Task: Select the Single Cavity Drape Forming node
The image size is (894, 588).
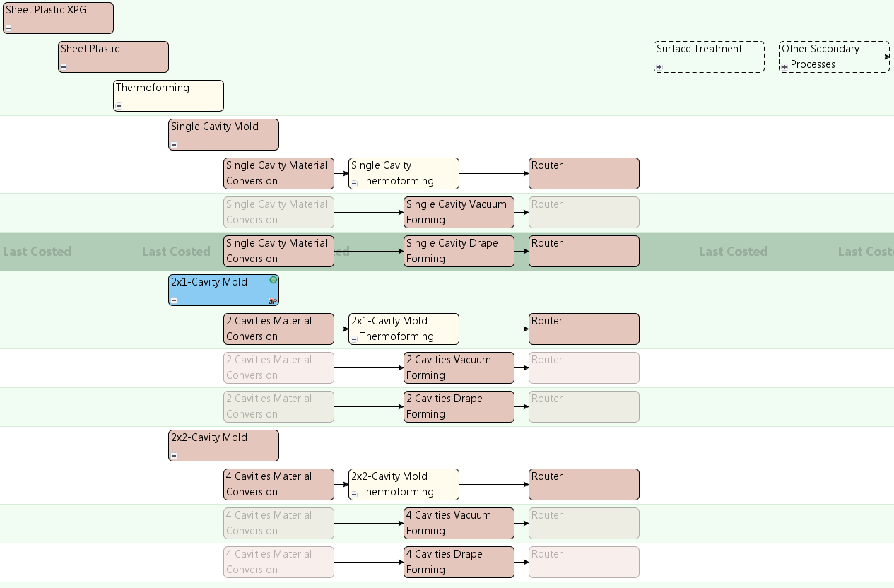Action: [459, 251]
